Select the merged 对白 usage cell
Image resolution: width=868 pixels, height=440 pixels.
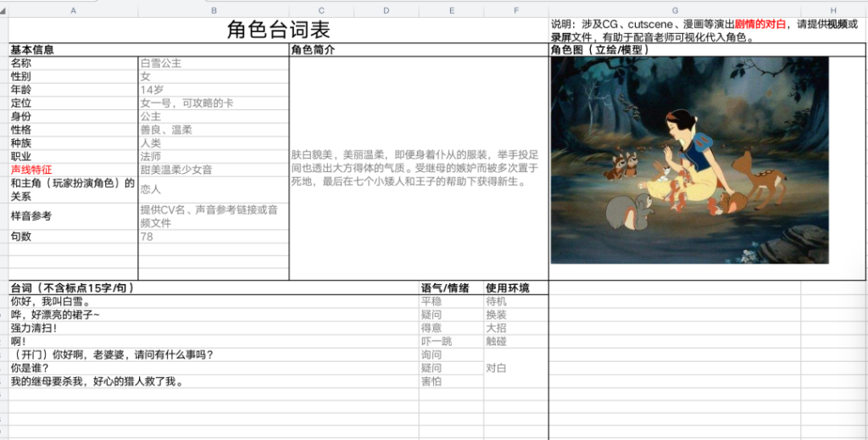(516, 368)
